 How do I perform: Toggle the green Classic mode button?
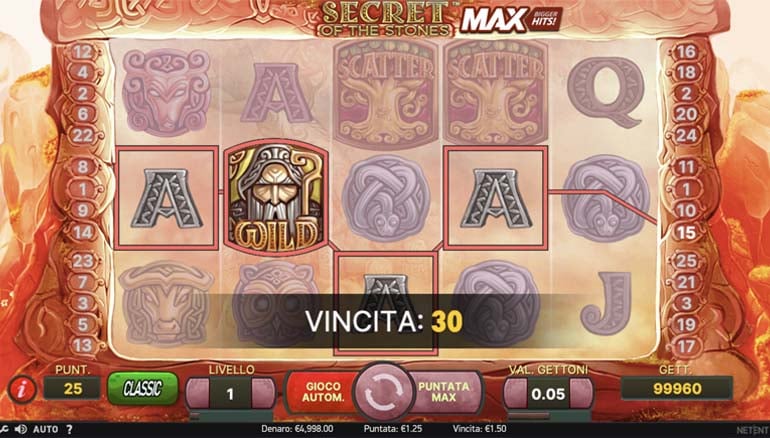pyautogui.click(x=142, y=388)
